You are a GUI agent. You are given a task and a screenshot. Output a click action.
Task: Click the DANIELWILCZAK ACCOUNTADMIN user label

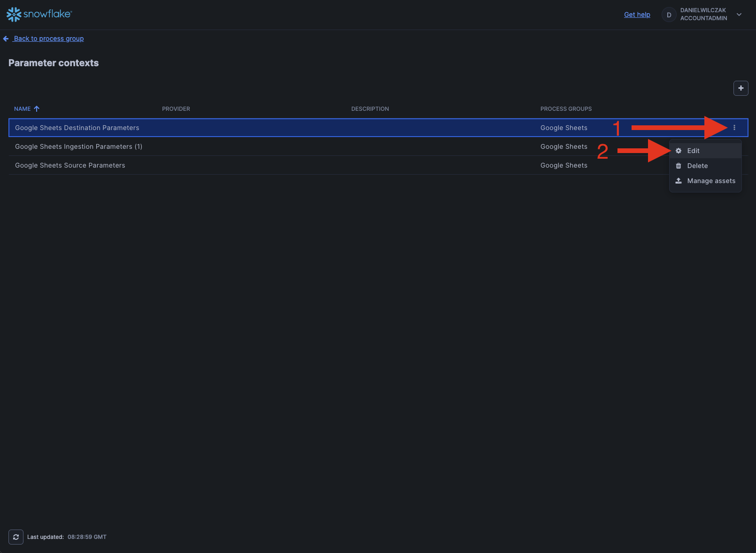[703, 15]
